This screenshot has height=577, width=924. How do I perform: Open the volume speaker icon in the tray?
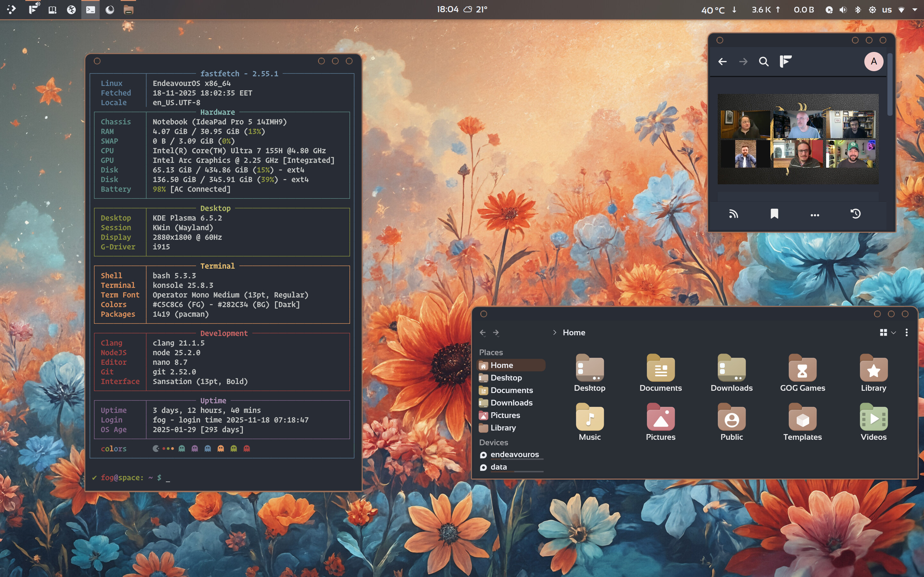[x=843, y=10]
